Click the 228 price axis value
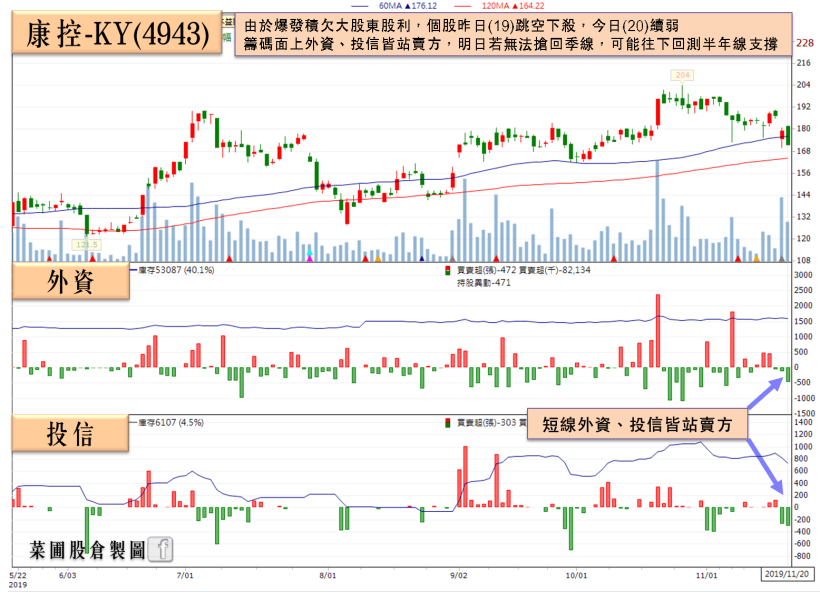 click(804, 43)
